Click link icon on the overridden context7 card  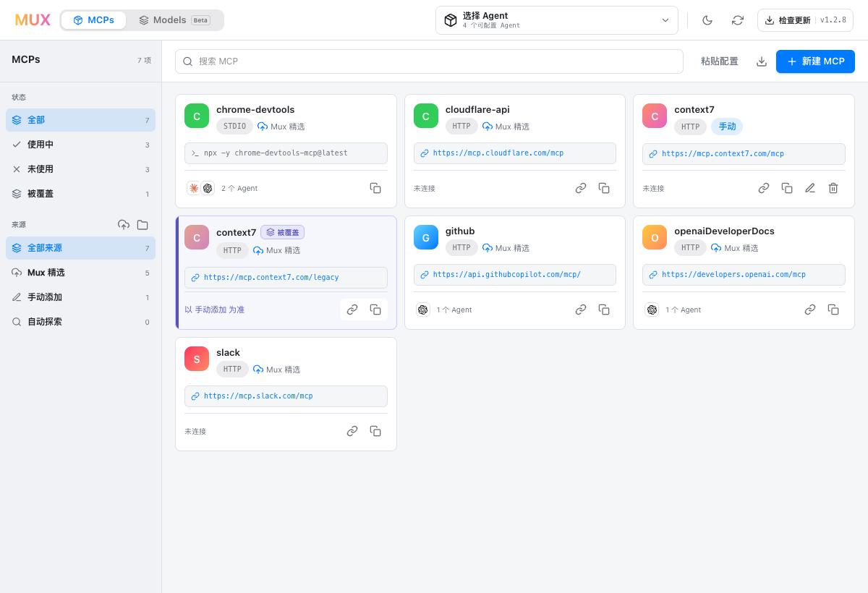pyautogui.click(x=352, y=310)
